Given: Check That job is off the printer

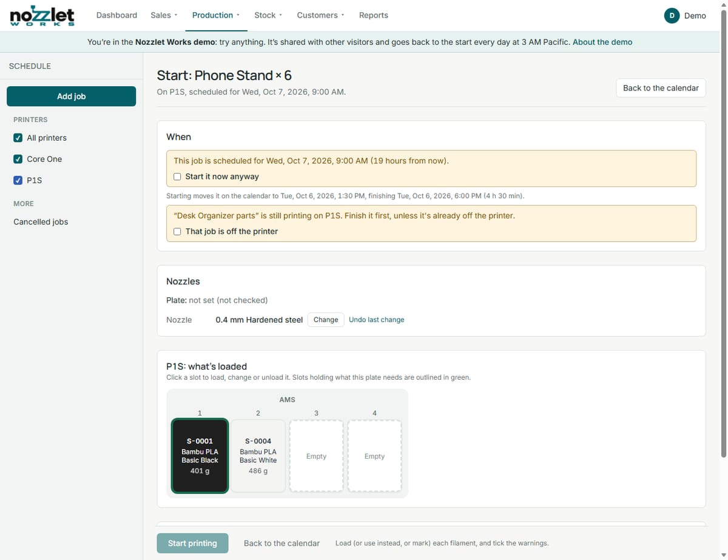Looking at the screenshot, I should [177, 231].
